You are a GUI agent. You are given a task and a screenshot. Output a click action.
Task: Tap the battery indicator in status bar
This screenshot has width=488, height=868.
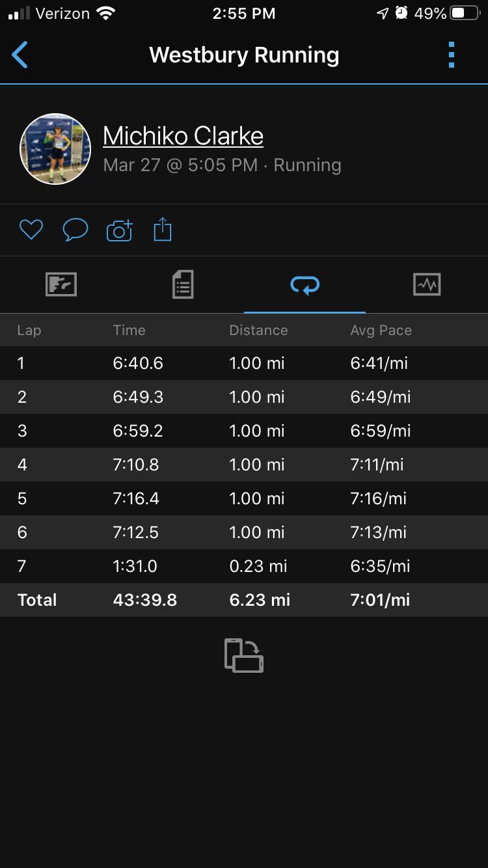click(465, 14)
